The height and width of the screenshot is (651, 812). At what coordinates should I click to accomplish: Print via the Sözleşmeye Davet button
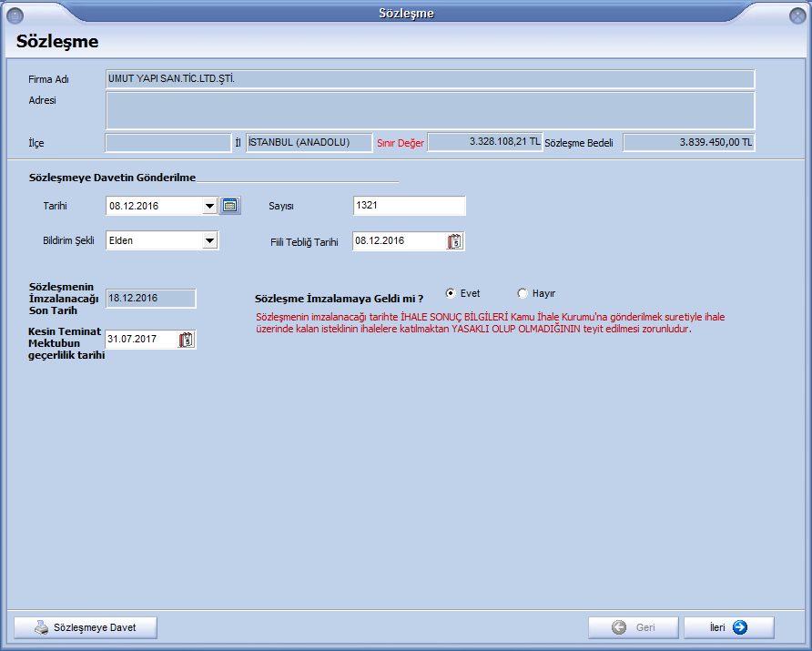pos(86,627)
